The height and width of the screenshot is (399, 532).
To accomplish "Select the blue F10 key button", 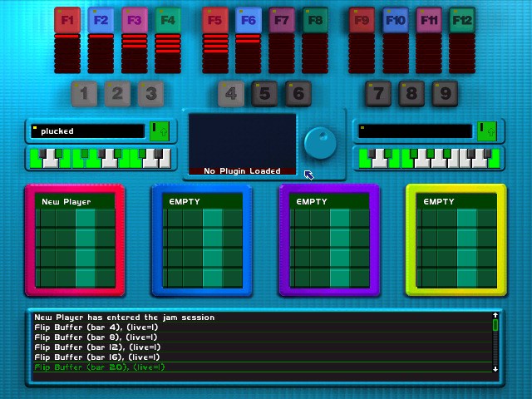I will (x=396, y=20).
